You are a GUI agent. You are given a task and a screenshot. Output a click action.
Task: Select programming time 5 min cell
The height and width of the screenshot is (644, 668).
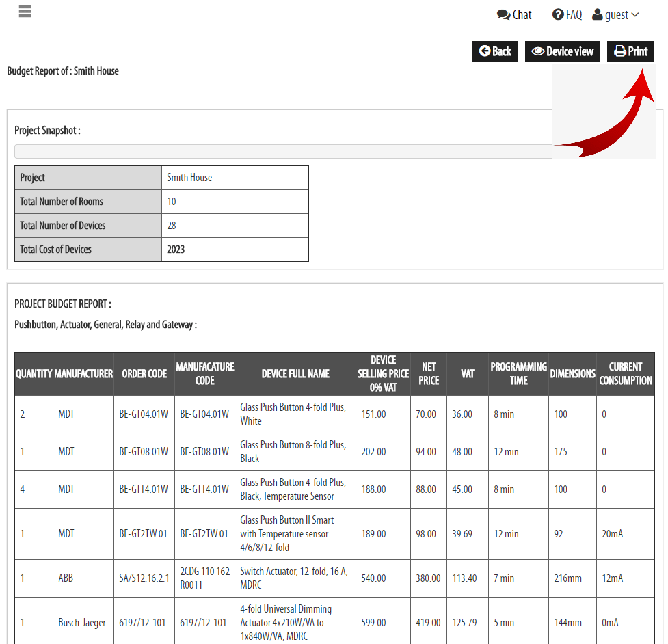[518, 622]
